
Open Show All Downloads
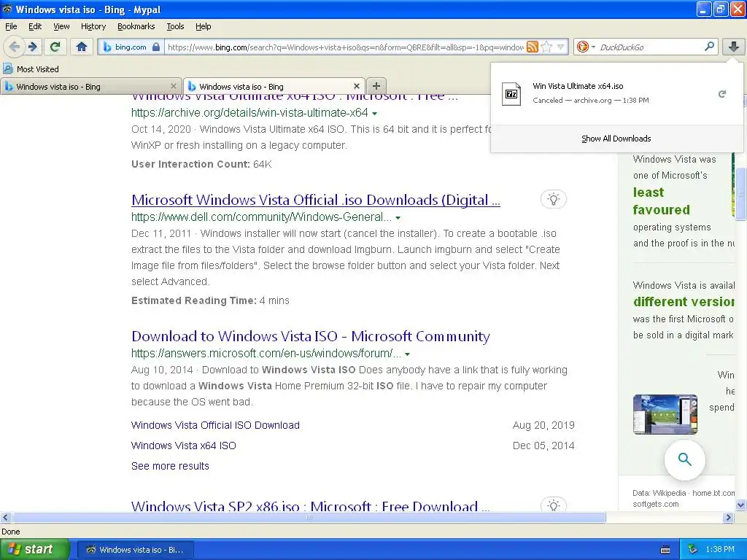616,139
